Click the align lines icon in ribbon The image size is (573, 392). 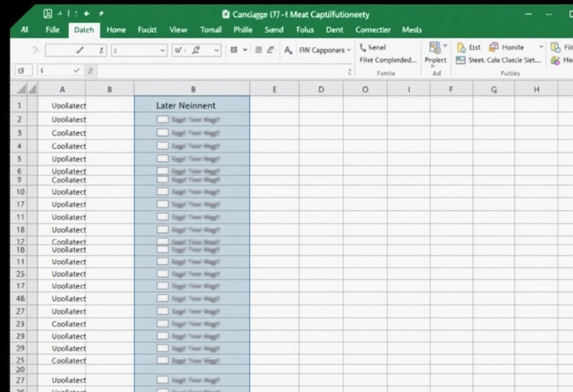(x=258, y=50)
